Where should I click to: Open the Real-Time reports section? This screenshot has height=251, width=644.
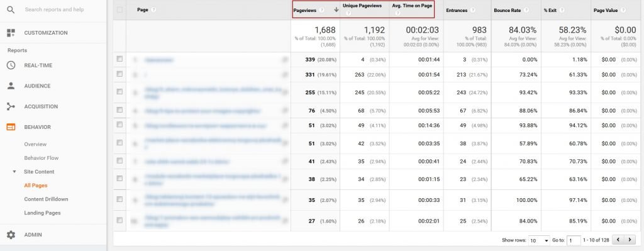38,65
